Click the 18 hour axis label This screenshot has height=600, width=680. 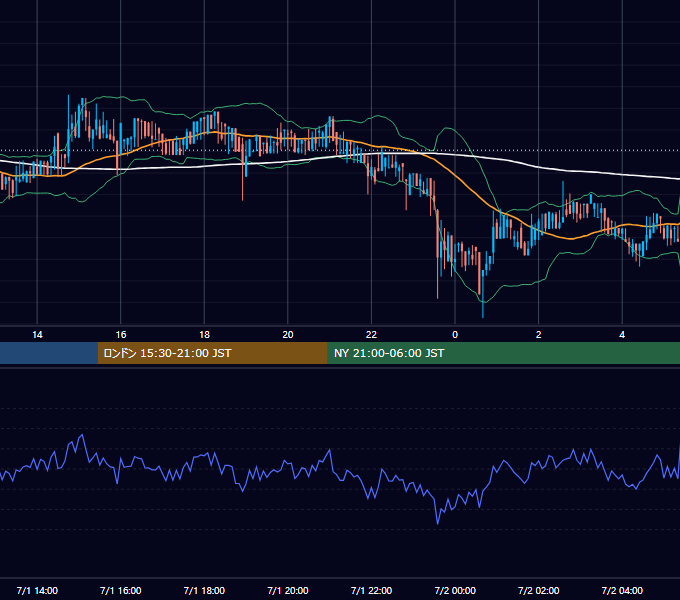[x=204, y=335]
